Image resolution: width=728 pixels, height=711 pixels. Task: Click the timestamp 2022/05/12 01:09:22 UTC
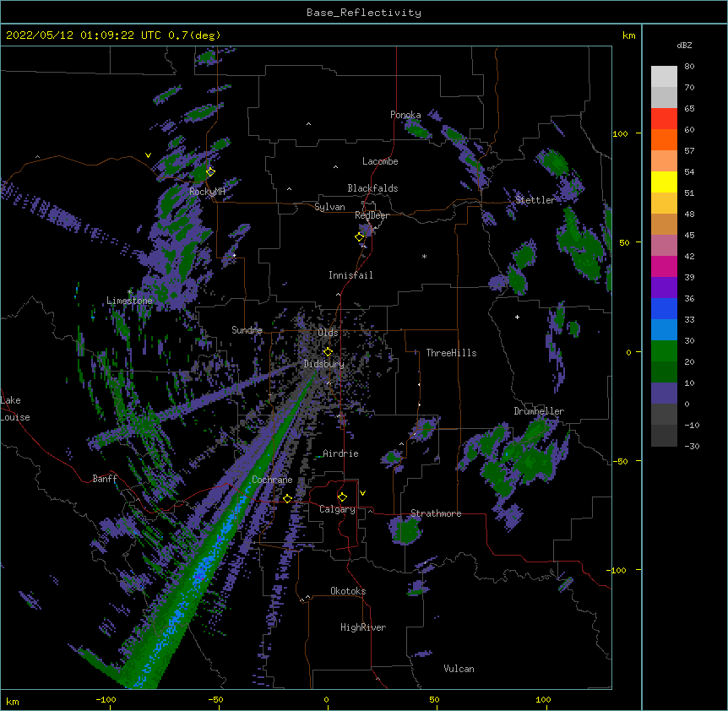[x=84, y=35]
